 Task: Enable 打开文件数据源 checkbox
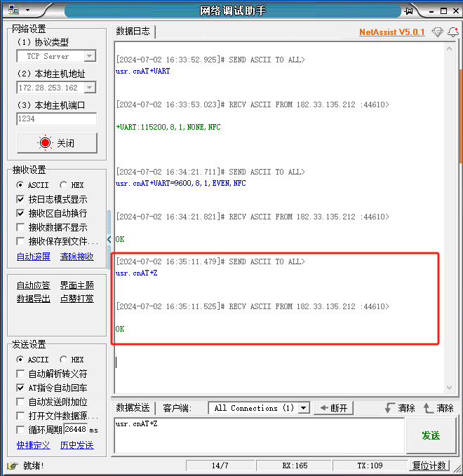(x=20, y=416)
